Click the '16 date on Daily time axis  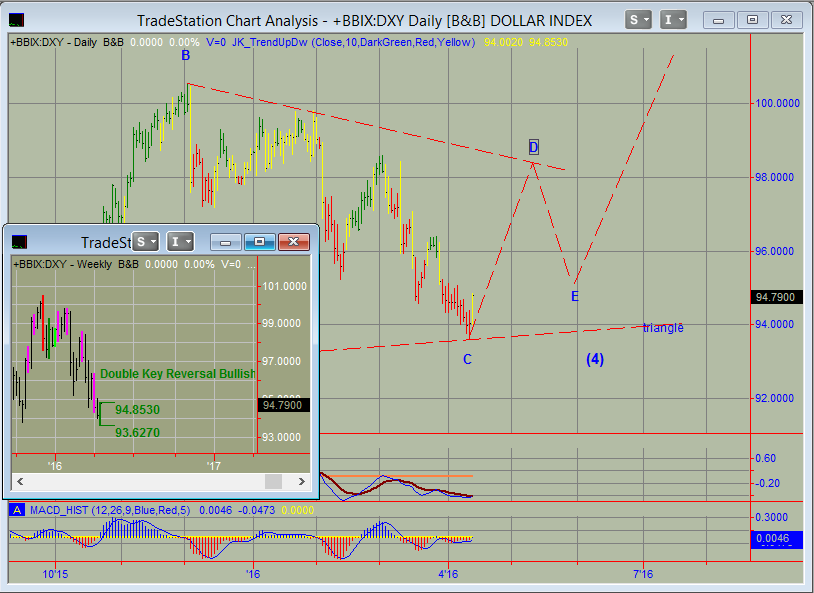253,574
